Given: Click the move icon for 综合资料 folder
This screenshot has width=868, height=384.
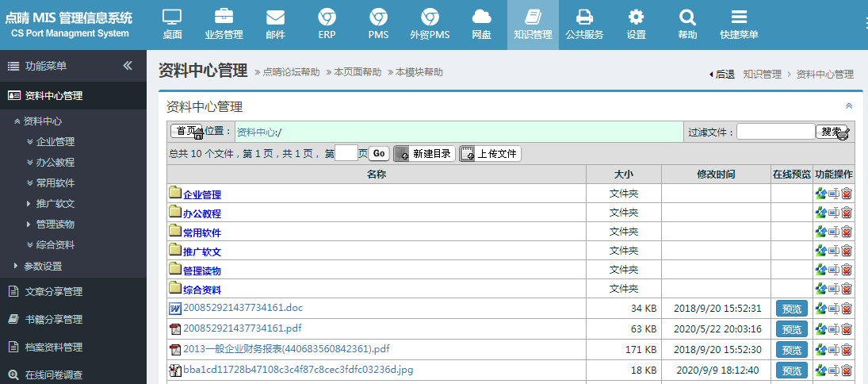Looking at the screenshot, I should [x=820, y=289].
